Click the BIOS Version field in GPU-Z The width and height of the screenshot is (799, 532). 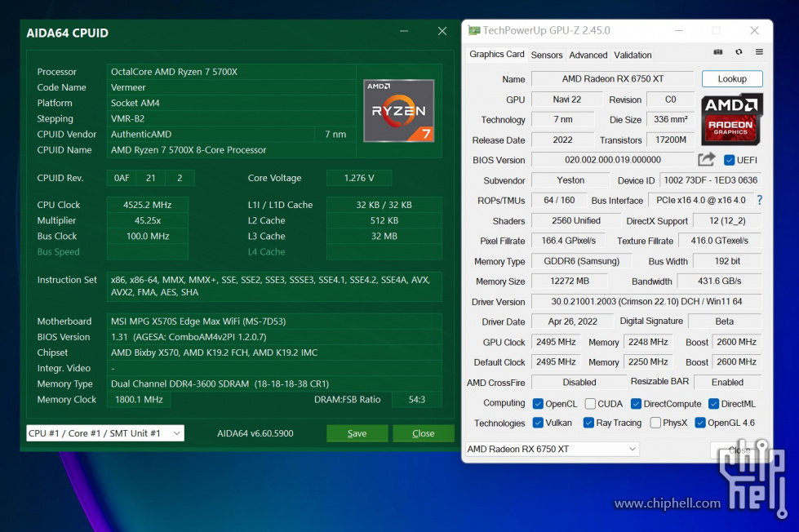click(612, 160)
